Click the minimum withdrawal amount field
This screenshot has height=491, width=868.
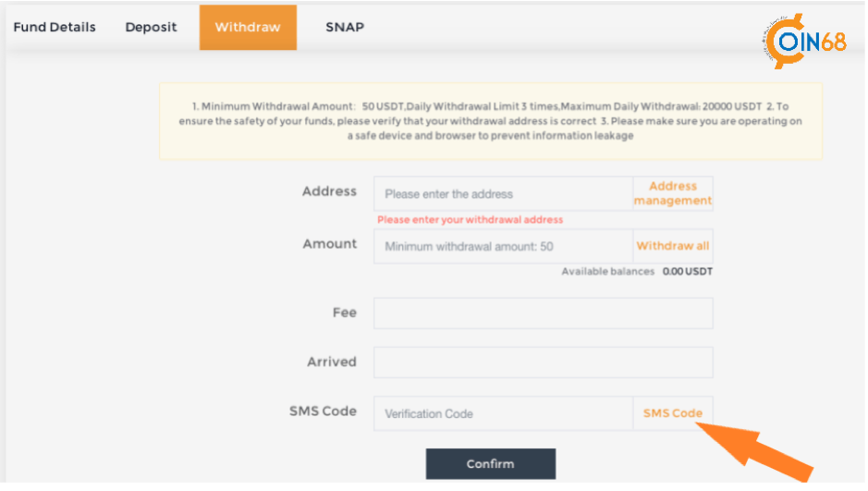503,246
